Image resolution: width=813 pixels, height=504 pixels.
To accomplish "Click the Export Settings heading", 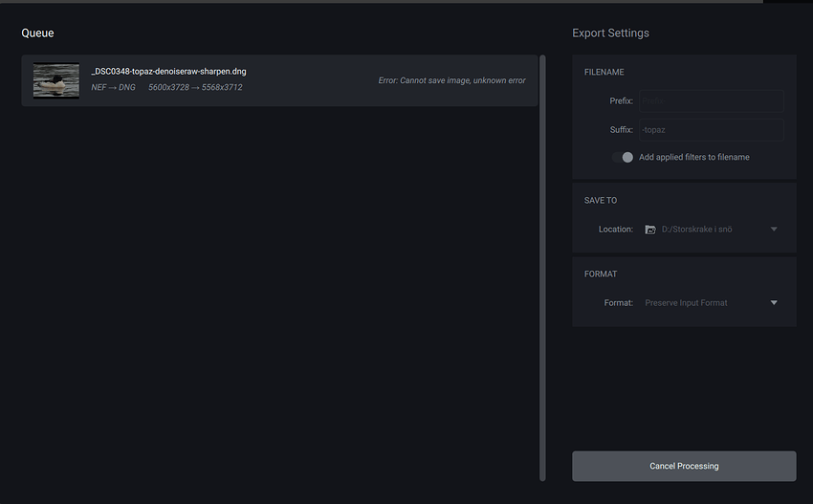I will [610, 33].
